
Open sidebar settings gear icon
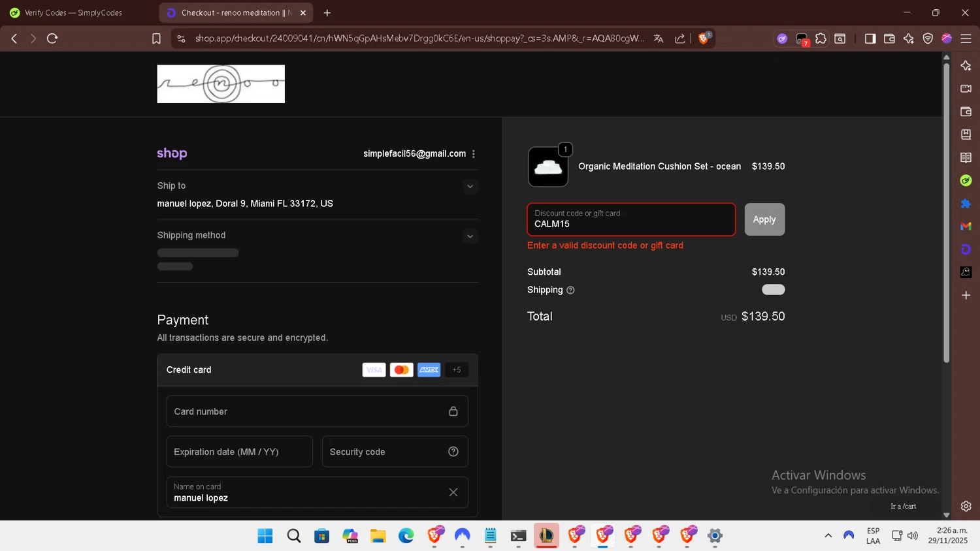(966, 506)
